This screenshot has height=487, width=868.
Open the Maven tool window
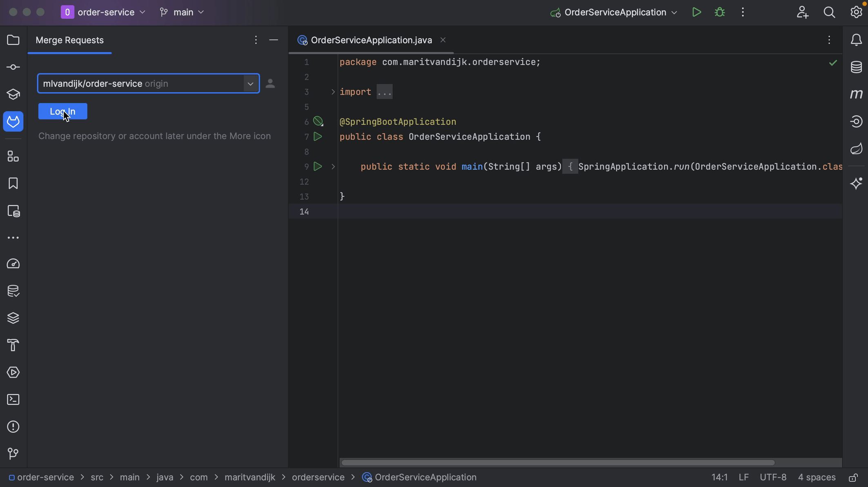tap(856, 94)
